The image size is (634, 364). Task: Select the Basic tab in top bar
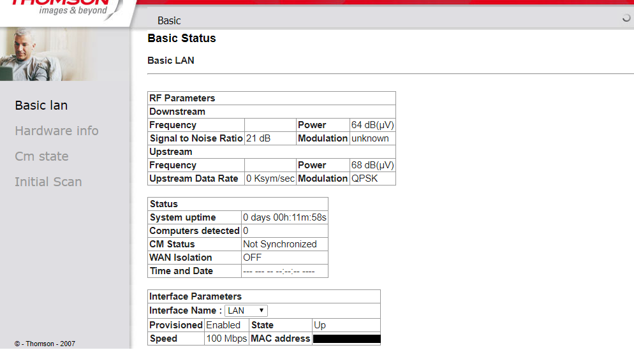(169, 20)
